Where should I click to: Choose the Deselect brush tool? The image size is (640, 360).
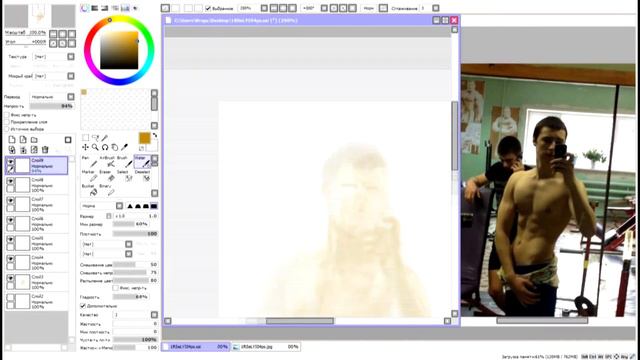tap(142, 176)
